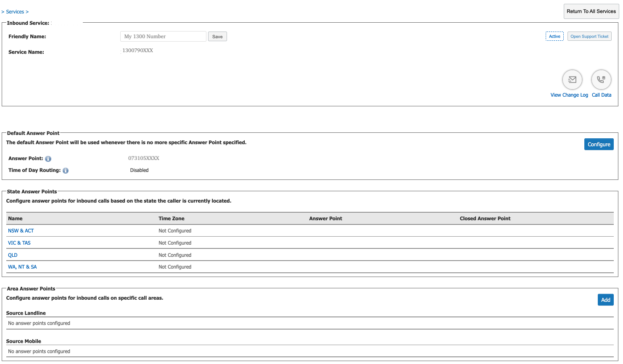Show info tooltip beside Answer Point
This screenshot has height=364, width=623.
pos(48,159)
